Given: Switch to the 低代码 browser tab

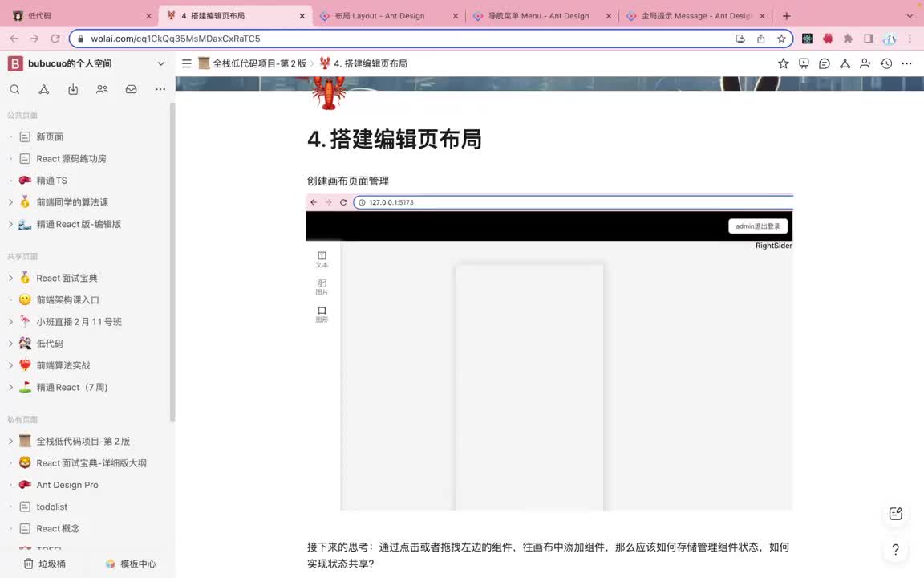Looking at the screenshot, I should pos(81,16).
